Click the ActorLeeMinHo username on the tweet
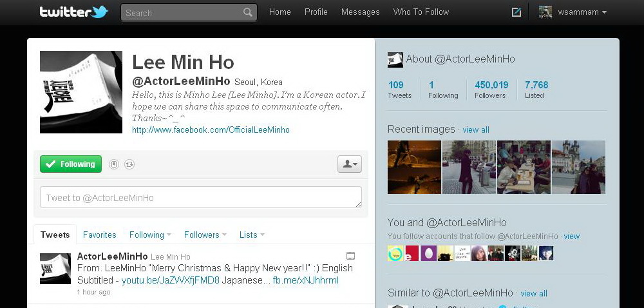The width and height of the screenshot is (644, 308). (x=112, y=256)
